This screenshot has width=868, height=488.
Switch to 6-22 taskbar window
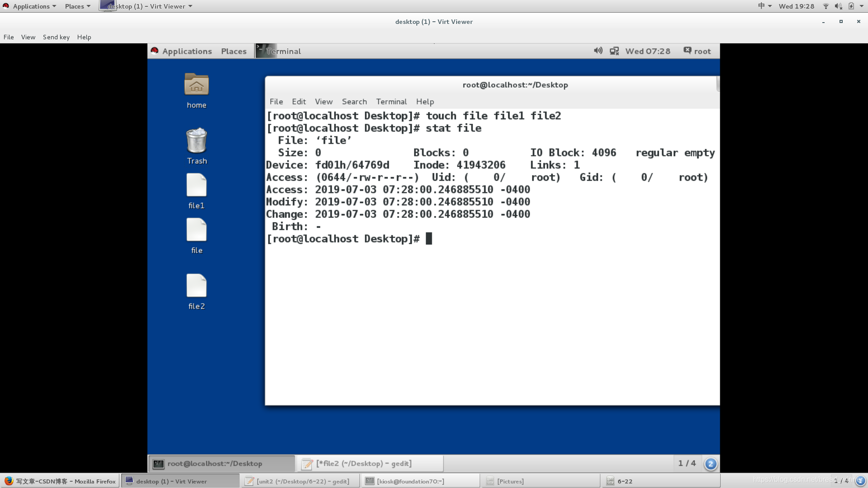click(x=661, y=481)
